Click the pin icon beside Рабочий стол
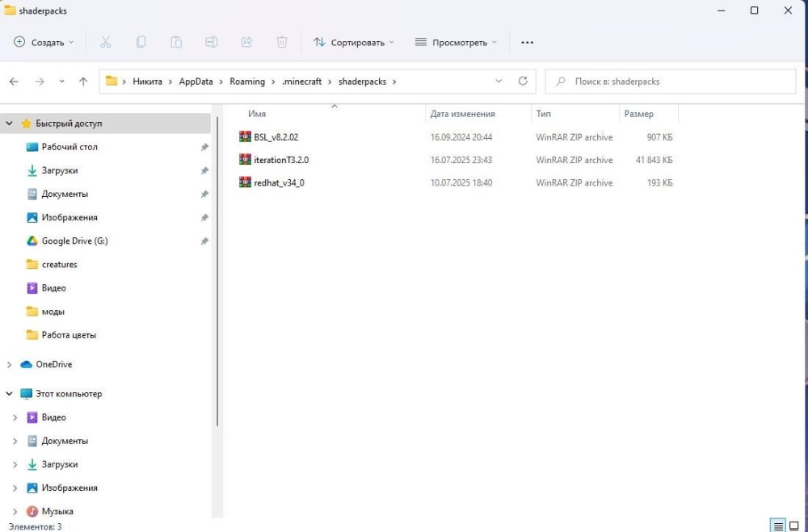808x532 pixels. pos(204,147)
